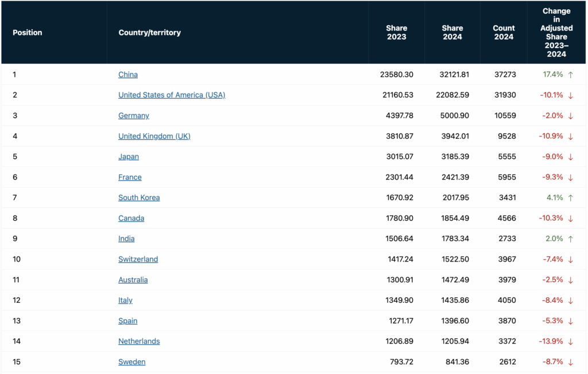Open the Netherlands link
Image resolution: width=588 pixels, height=374 pixels.
point(139,341)
